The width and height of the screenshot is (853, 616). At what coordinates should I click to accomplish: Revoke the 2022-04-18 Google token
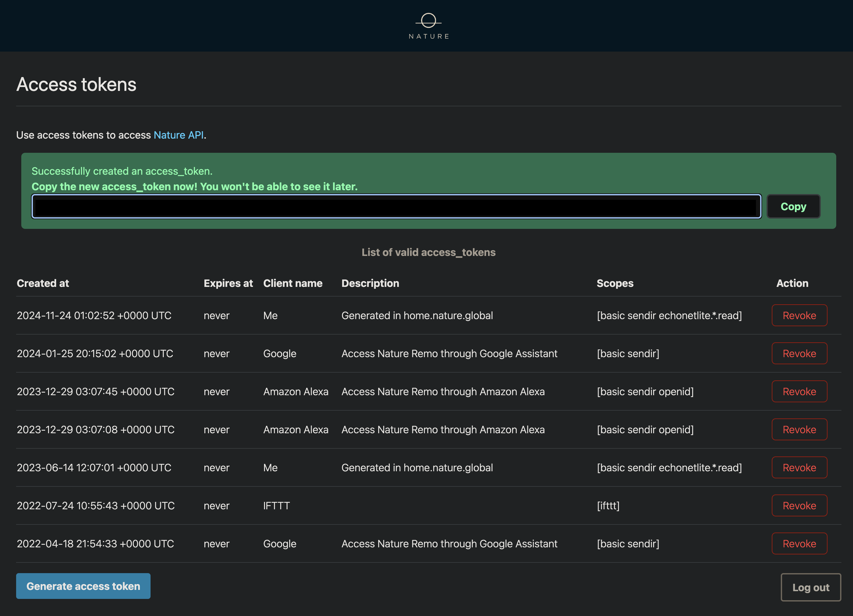point(799,543)
